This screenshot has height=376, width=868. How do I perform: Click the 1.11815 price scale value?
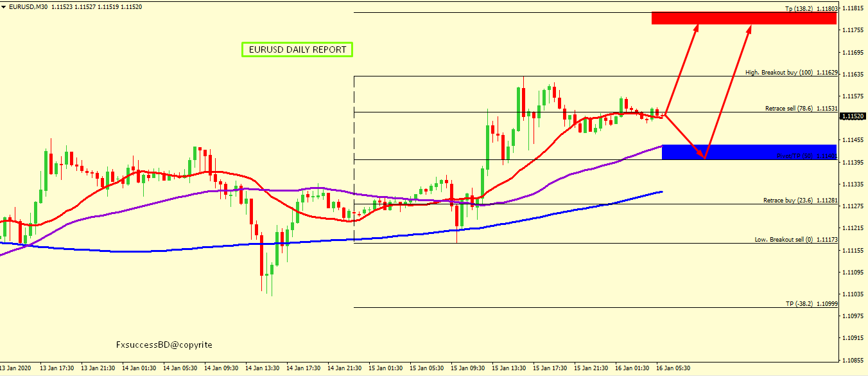[x=853, y=8]
